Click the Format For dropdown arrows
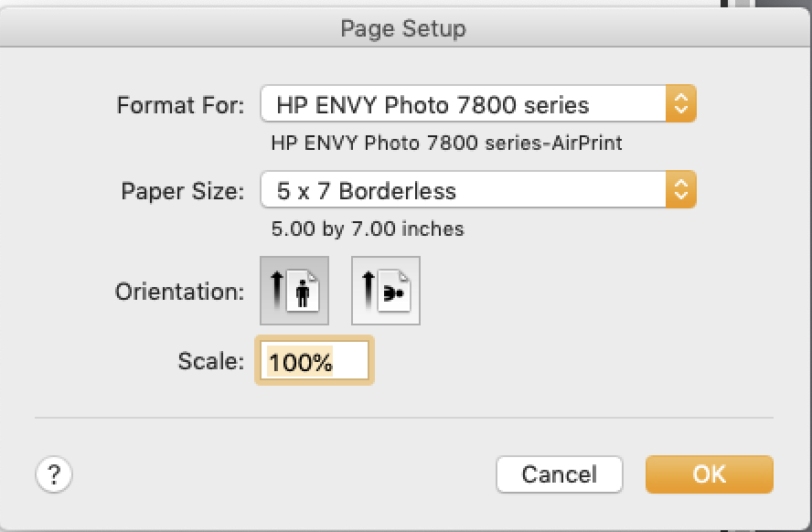 click(679, 104)
